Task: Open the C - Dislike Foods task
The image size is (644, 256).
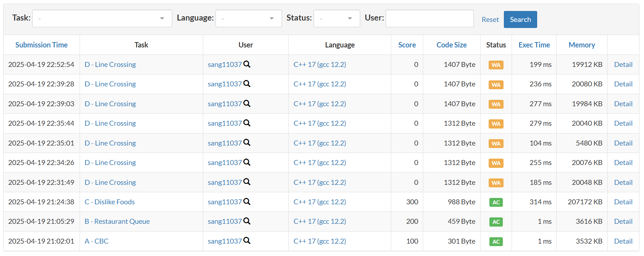Action: (110, 202)
